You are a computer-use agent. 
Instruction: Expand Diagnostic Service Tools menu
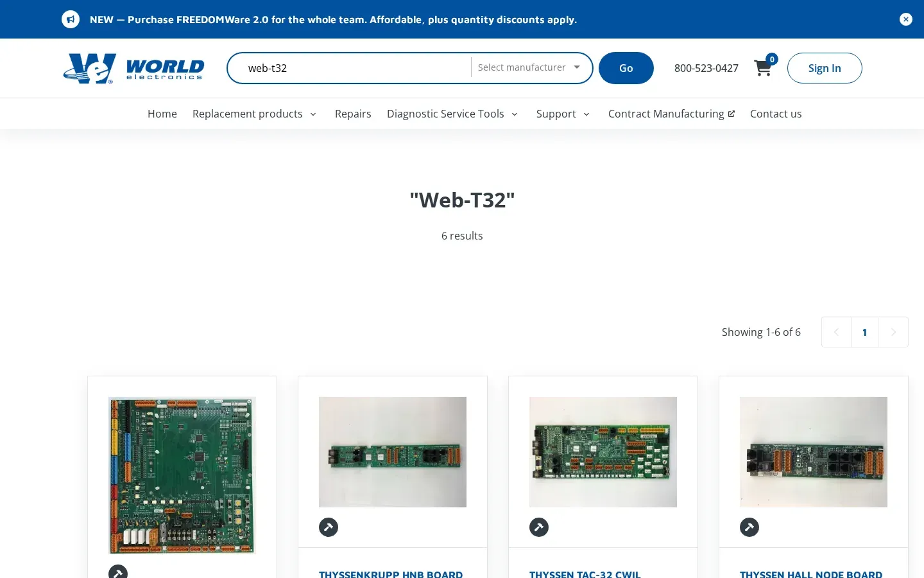coord(452,114)
